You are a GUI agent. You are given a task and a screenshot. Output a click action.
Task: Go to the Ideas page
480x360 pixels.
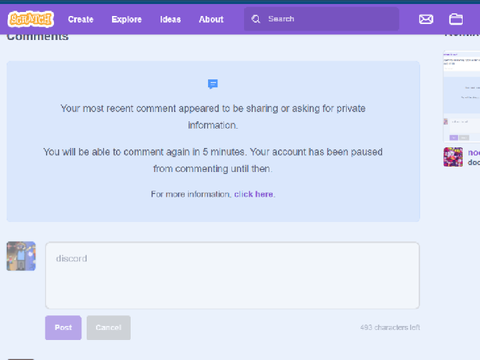point(170,19)
